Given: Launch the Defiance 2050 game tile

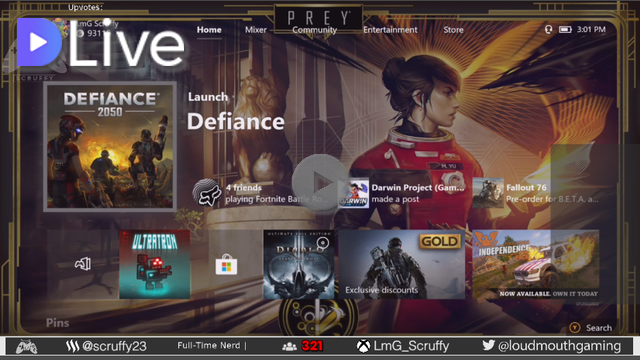Looking at the screenshot, I should tap(110, 147).
